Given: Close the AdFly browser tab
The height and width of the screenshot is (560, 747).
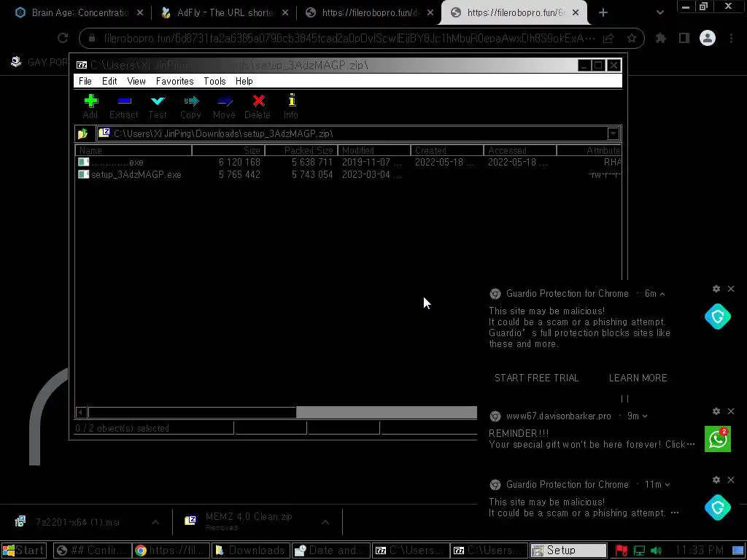Looking at the screenshot, I should [x=285, y=13].
